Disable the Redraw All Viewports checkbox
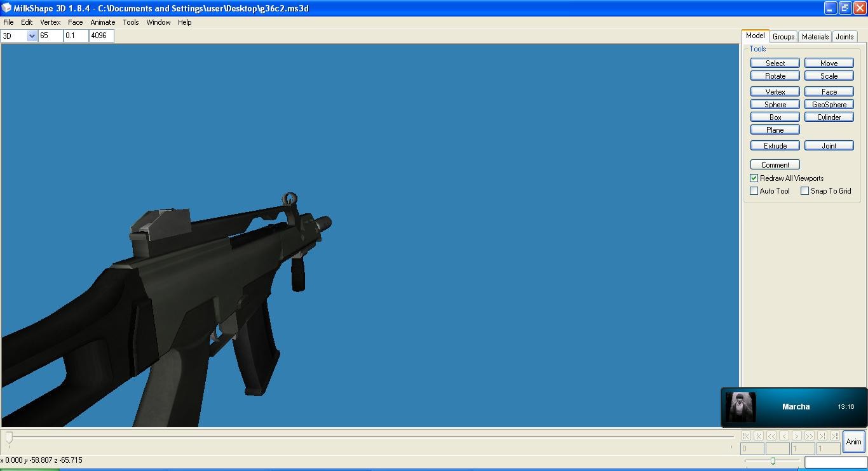Screen dimensions: 868x471 coord(754,178)
